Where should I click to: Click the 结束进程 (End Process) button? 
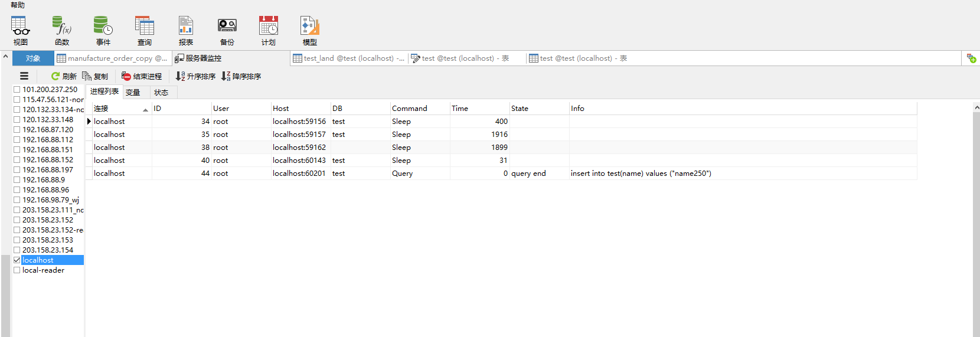pyautogui.click(x=142, y=77)
